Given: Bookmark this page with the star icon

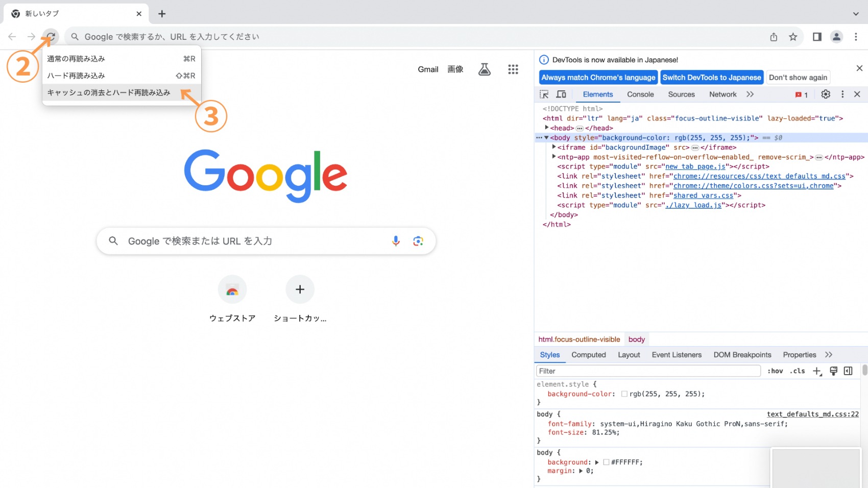Looking at the screenshot, I should click(793, 37).
